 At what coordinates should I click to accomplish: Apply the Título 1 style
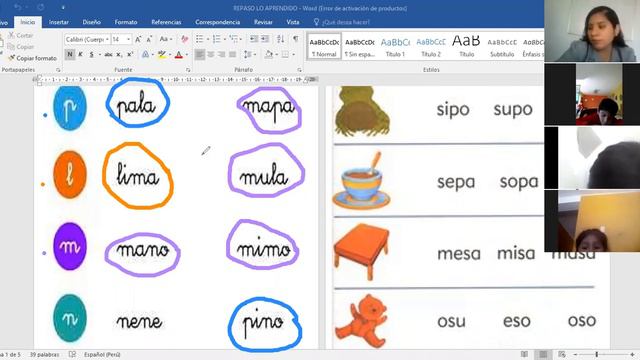coord(395,46)
